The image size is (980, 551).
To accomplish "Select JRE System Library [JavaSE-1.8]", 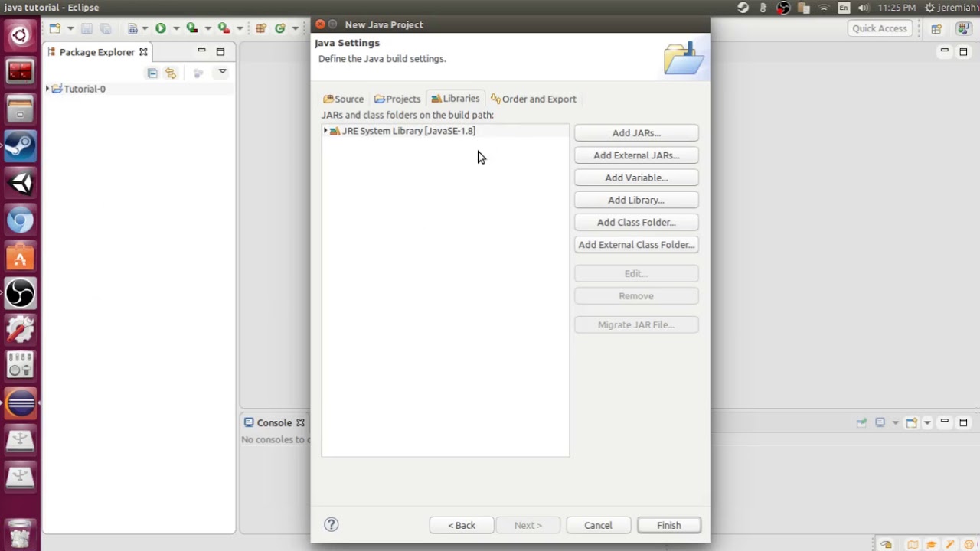I will (408, 131).
